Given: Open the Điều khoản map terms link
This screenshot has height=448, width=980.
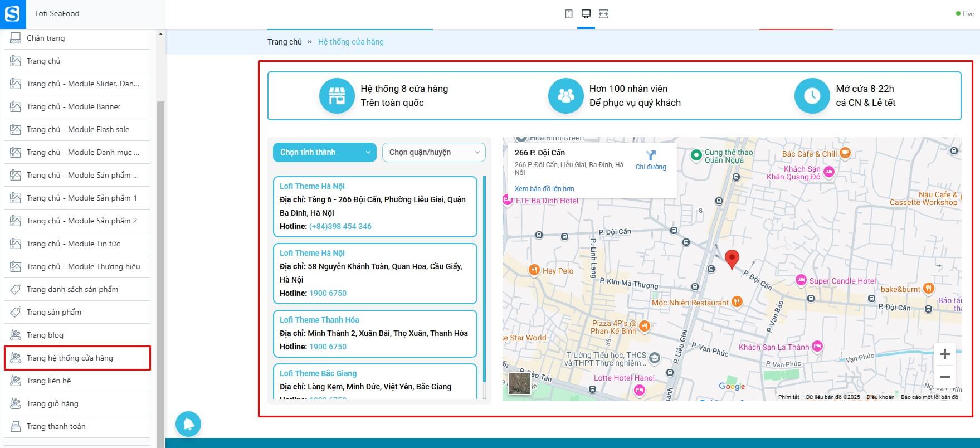Looking at the screenshot, I should point(880,397).
